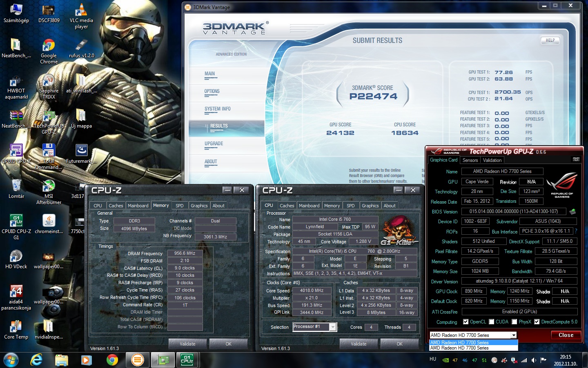Viewport: 588px width, 368px height.
Task: Open the SPD tab in the CPU-Z memory timings window
Action: (180, 206)
